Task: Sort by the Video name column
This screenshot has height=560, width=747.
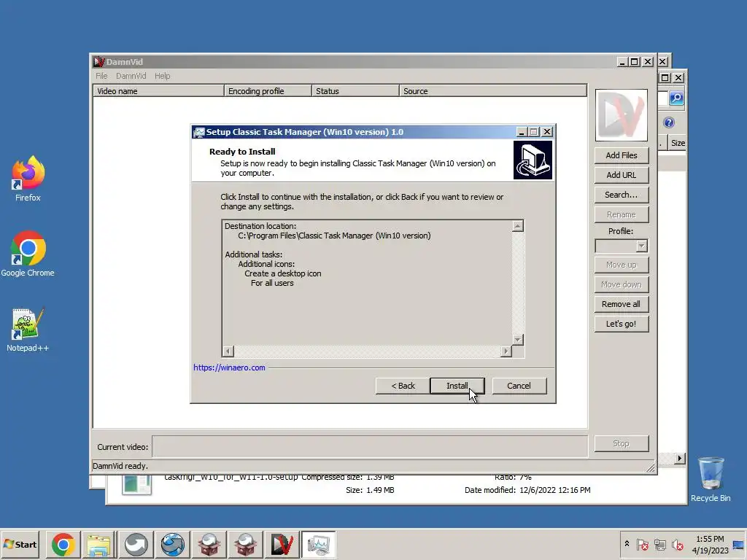Action: pos(158,91)
